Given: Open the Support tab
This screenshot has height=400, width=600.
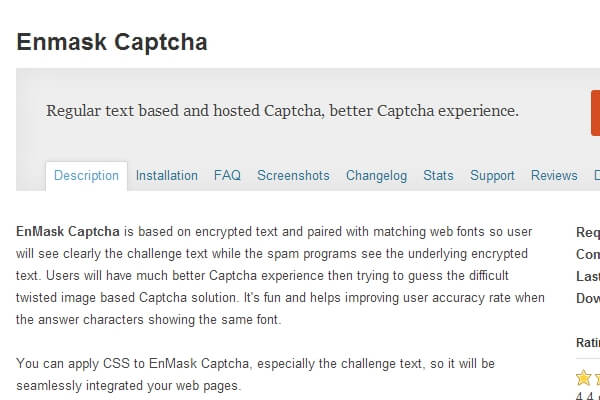Looking at the screenshot, I should (x=492, y=175).
